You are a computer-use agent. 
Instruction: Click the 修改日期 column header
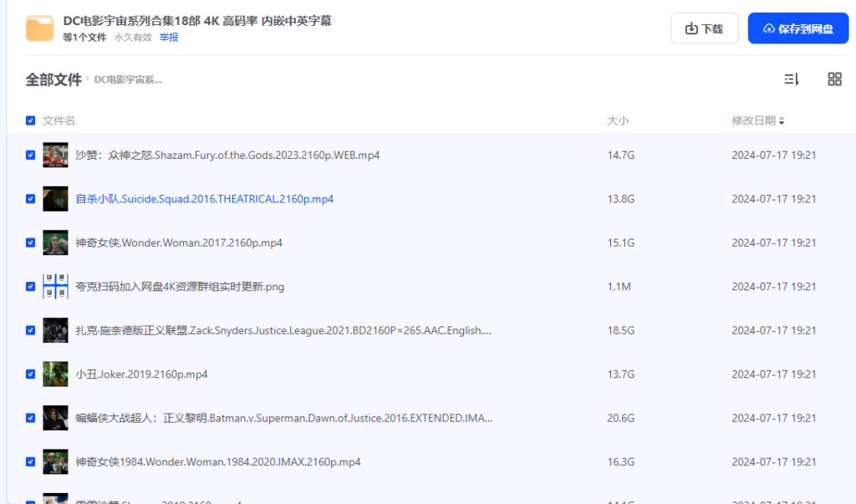point(753,120)
